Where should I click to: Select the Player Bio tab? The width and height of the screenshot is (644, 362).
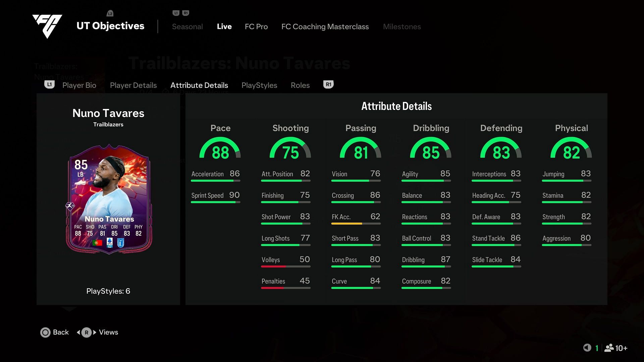(79, 85)
